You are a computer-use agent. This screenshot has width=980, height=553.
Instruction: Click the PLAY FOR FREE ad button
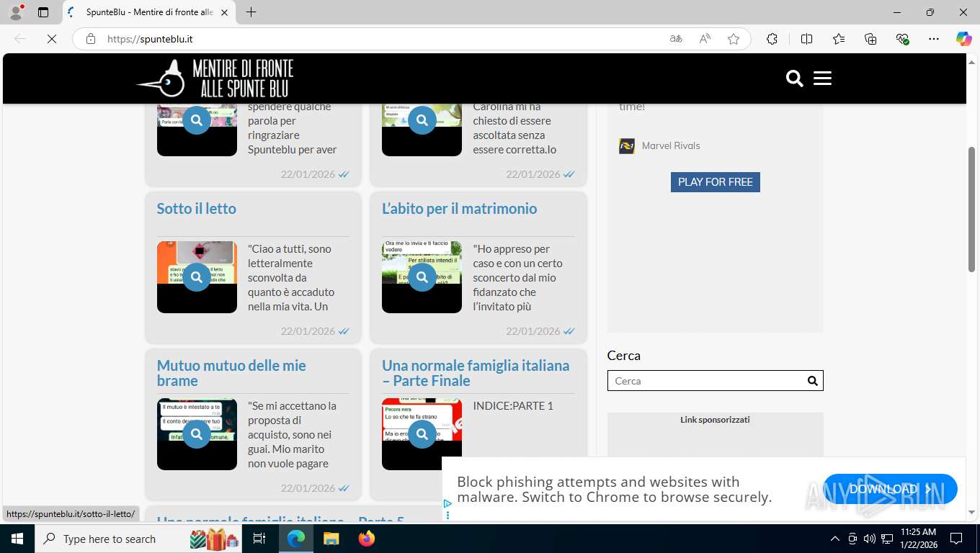[x=715, y=182]
